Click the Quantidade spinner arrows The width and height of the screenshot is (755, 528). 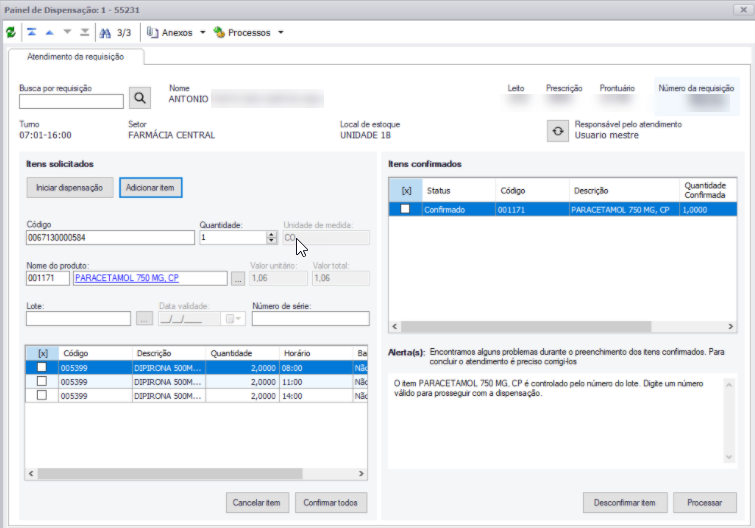point(272,237)
